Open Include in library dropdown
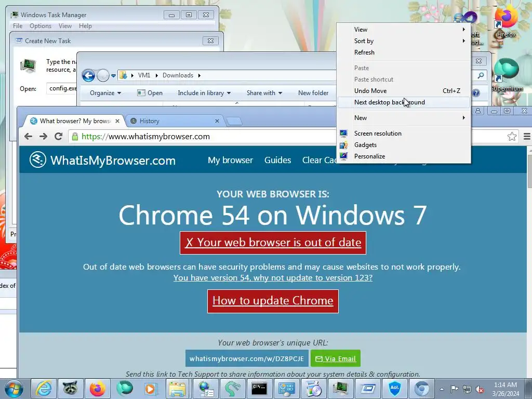The image size is (532, 399). coord(204,93)
